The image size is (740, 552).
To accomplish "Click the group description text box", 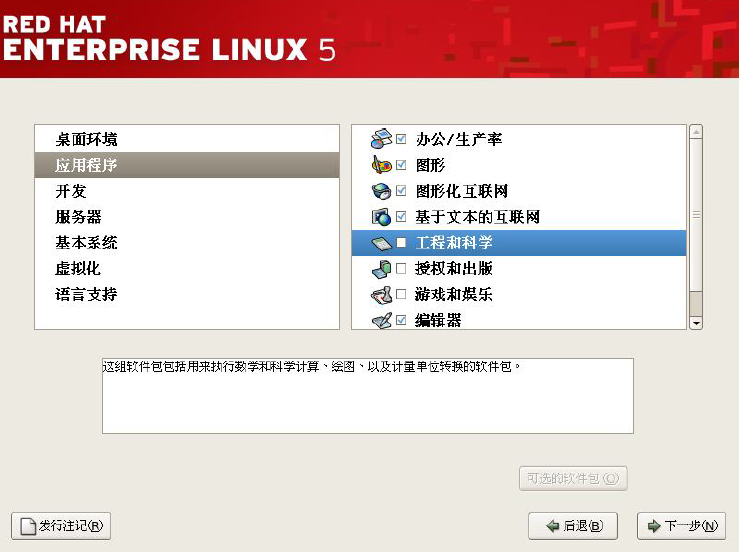I will (x=368, y=396).
